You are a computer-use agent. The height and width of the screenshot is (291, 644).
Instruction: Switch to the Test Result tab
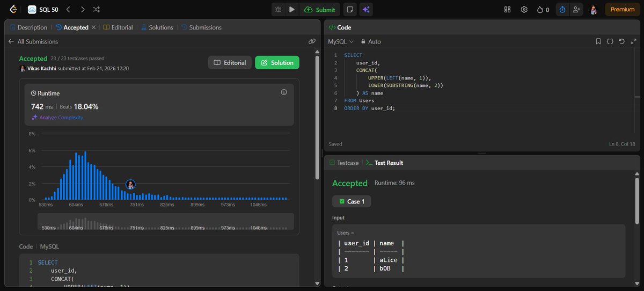(384, 163)
